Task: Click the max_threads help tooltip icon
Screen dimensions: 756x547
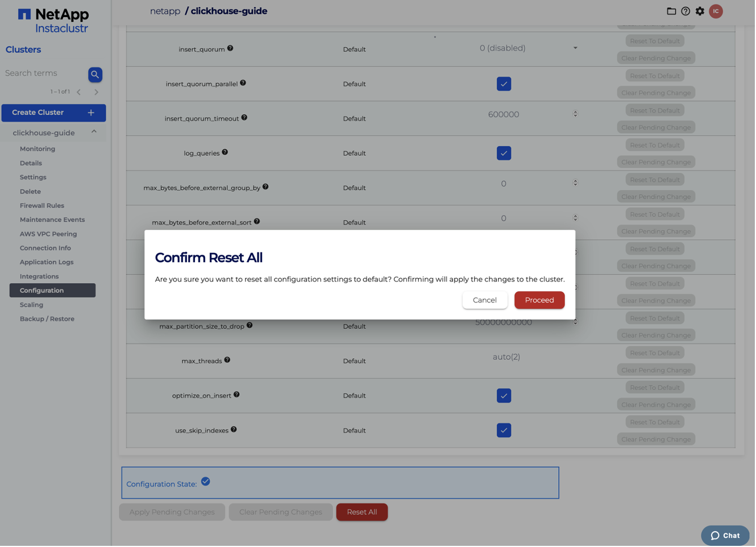Action: [x=227, y=360]
